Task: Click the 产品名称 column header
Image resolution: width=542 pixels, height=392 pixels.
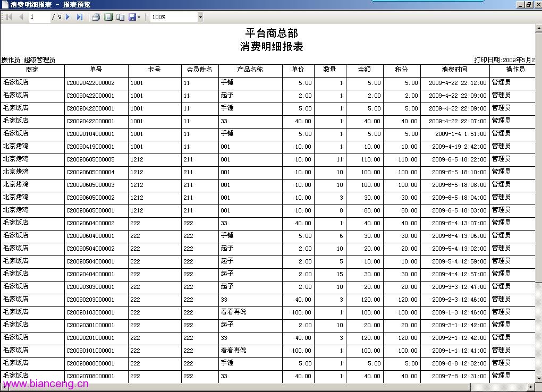Action: tap(250, 70)
